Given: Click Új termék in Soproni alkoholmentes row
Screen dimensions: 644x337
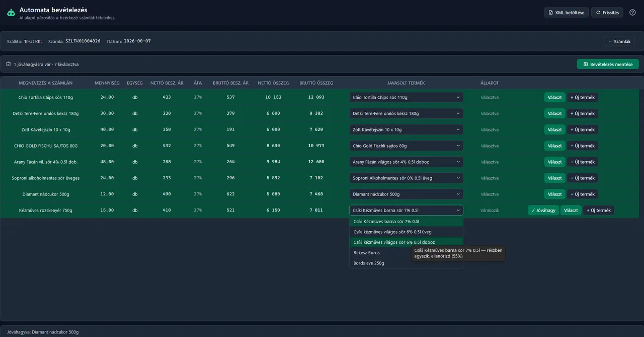Looking at the screenshot, I should 583,178.
